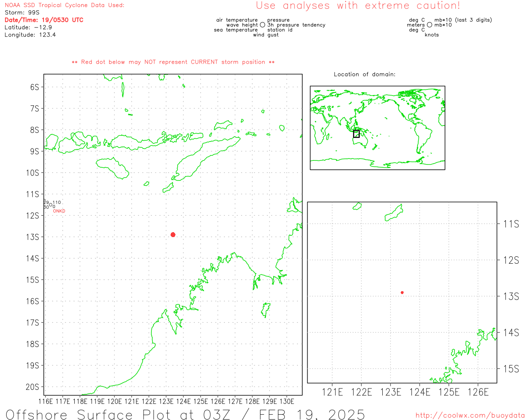Click the legend circle beside 'meters'
The image size is (525, 420).
coord(429,25)
